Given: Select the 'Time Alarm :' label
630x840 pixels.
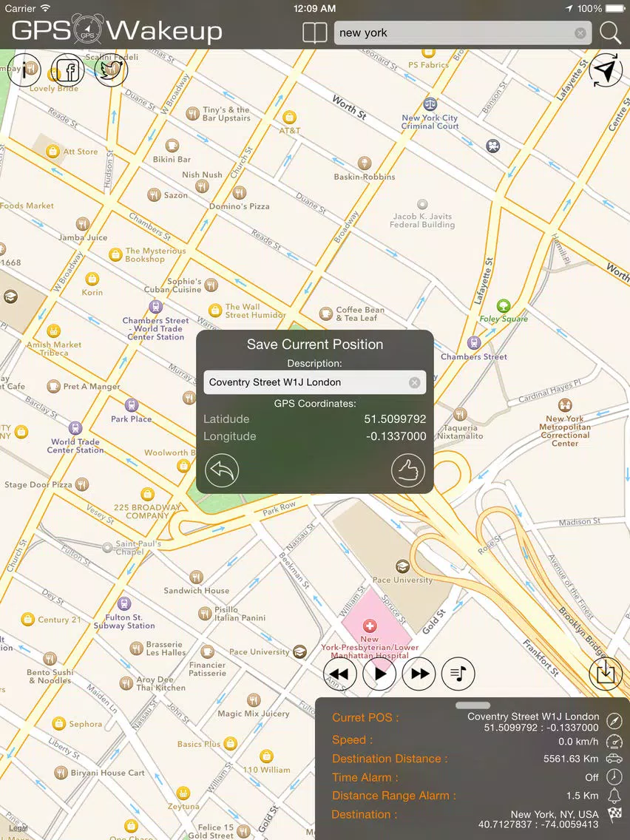Looking at the screenshot, I should pyautogui.click(x=365, y=777).
